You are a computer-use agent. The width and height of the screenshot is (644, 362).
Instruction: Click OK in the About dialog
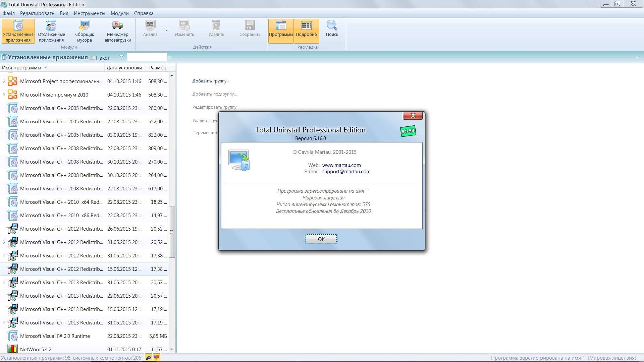321,239
